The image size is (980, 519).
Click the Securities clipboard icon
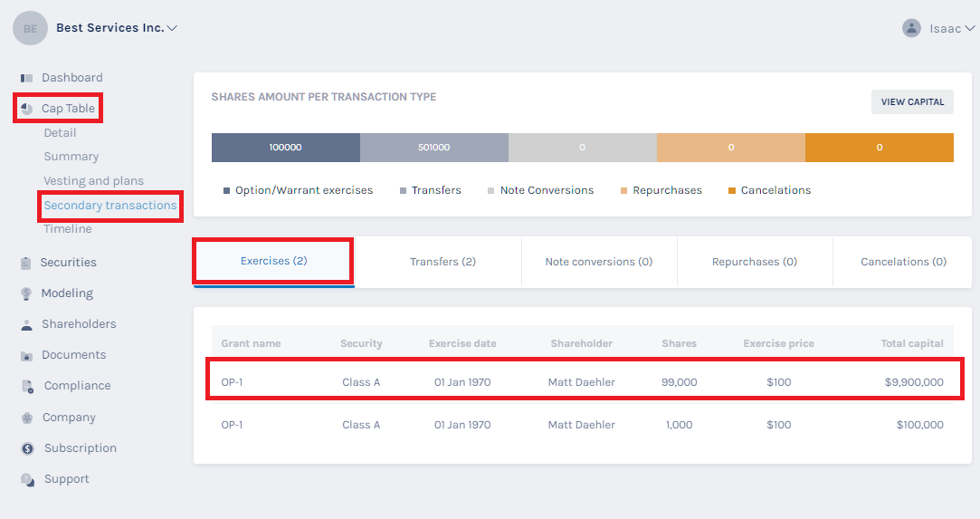coord(25,263)
